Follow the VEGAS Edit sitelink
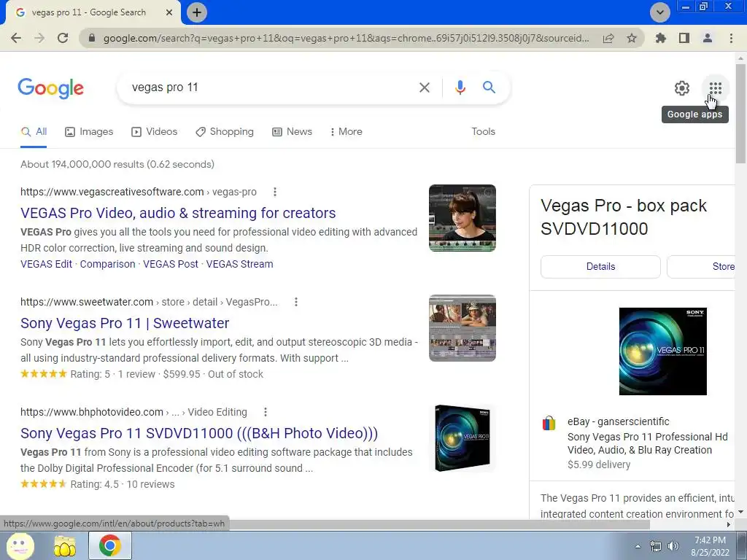 click(46, 264)
